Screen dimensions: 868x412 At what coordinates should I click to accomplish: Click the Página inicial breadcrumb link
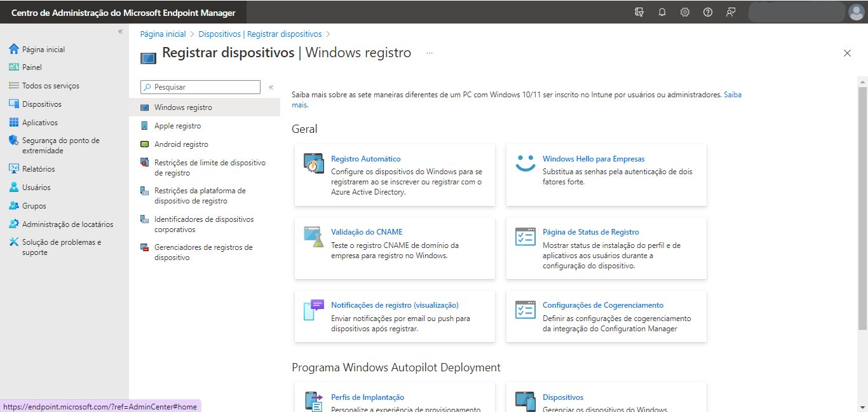tap(163, 34)
